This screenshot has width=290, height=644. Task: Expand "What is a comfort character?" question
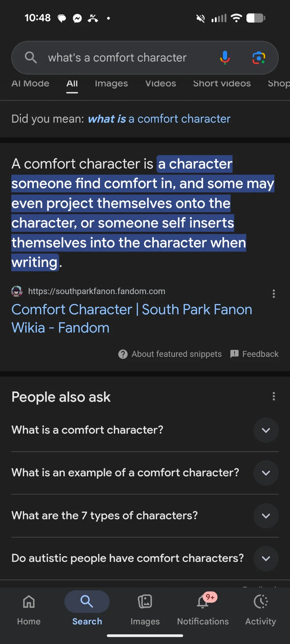click(x=266, y=430)
